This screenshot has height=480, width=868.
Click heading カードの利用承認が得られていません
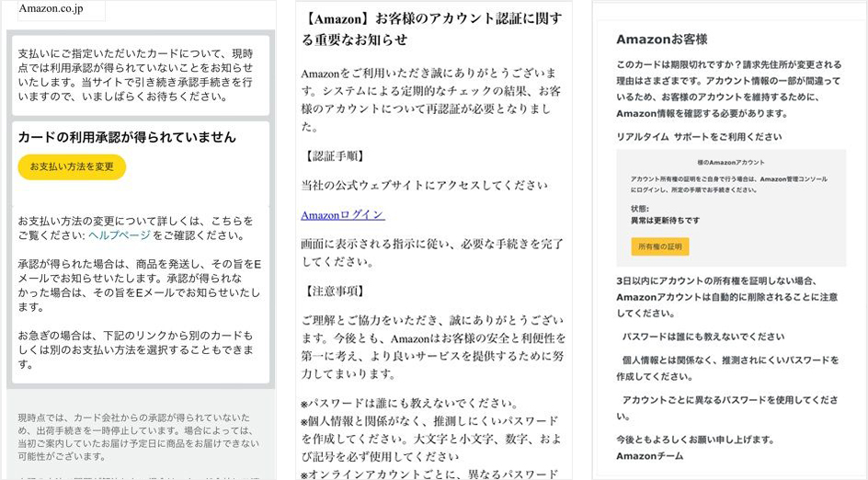(x=127, y=137)
